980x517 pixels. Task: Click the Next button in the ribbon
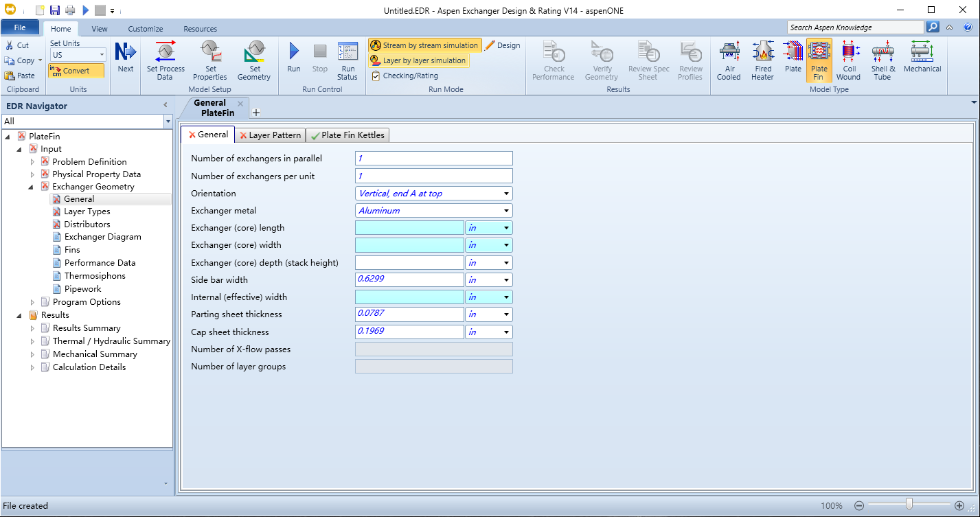(126, 58)
